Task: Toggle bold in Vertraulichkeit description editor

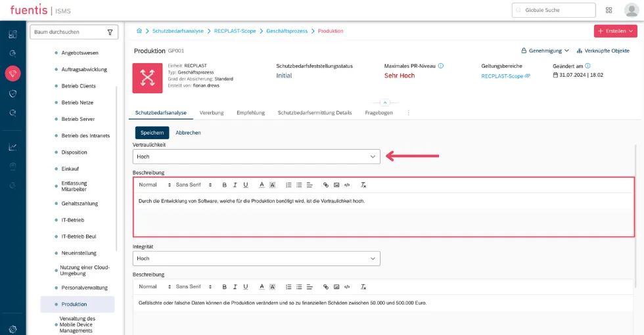Action: (224, 185)
